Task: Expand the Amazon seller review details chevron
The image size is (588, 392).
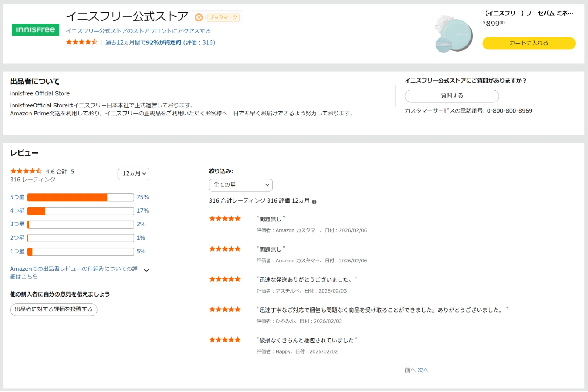Action: pos(146,270)
